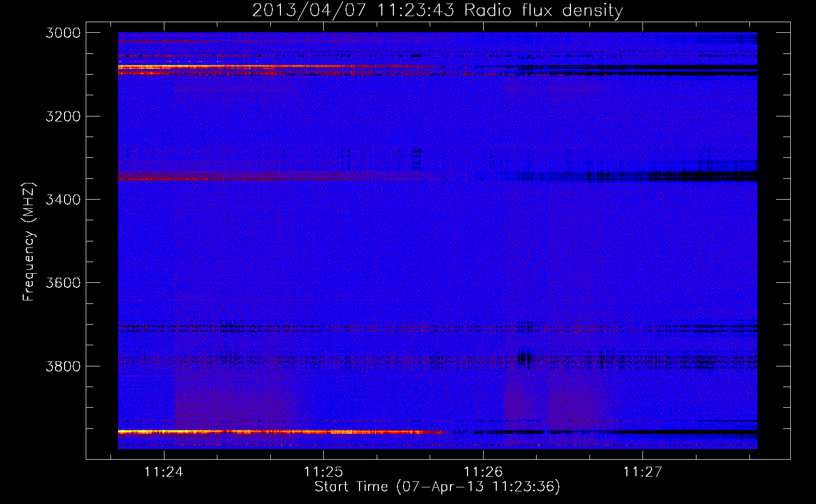The height and width of the screenshot is (504, 816).
Task: Click the 11:24 time axis label
Action: click(x=163, y=472)
